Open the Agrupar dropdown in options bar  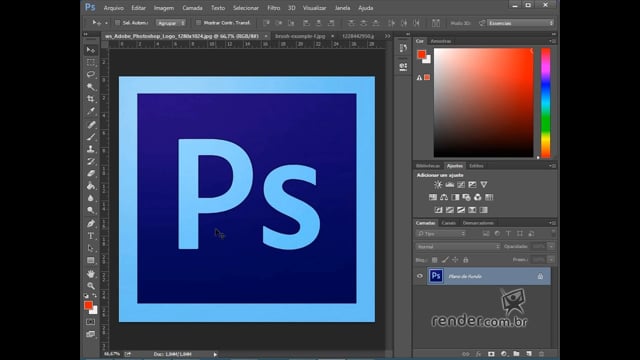coord(171,23)
